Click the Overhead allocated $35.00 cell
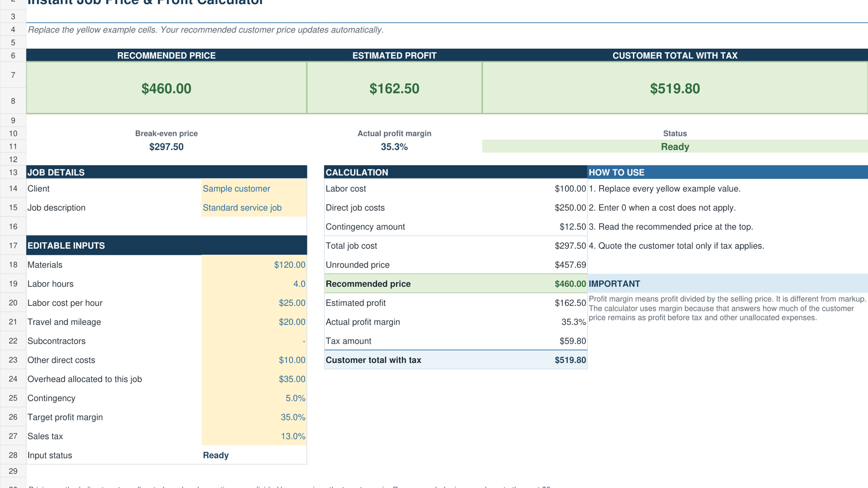Viewport: 868px width, 488px height. tap(254, 379)
